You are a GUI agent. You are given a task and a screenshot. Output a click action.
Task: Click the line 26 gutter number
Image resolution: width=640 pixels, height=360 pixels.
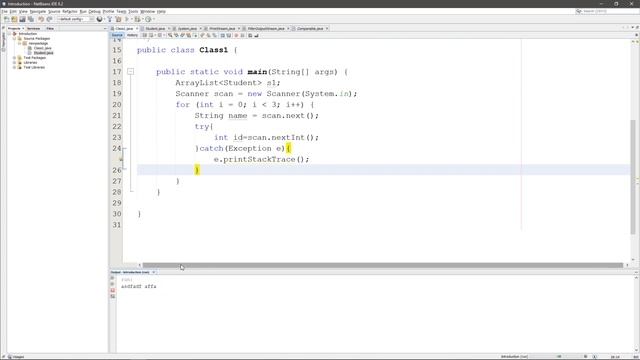tap(117, 170)
